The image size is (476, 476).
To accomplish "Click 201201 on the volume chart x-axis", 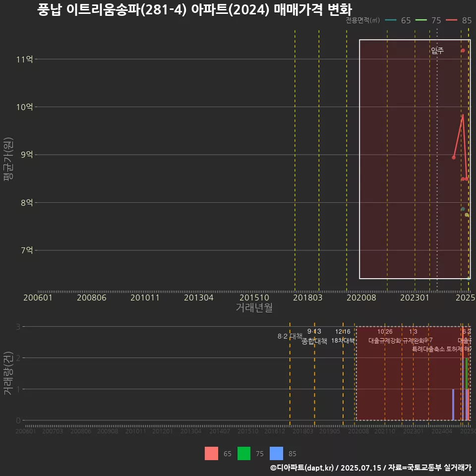I will 163,431.
